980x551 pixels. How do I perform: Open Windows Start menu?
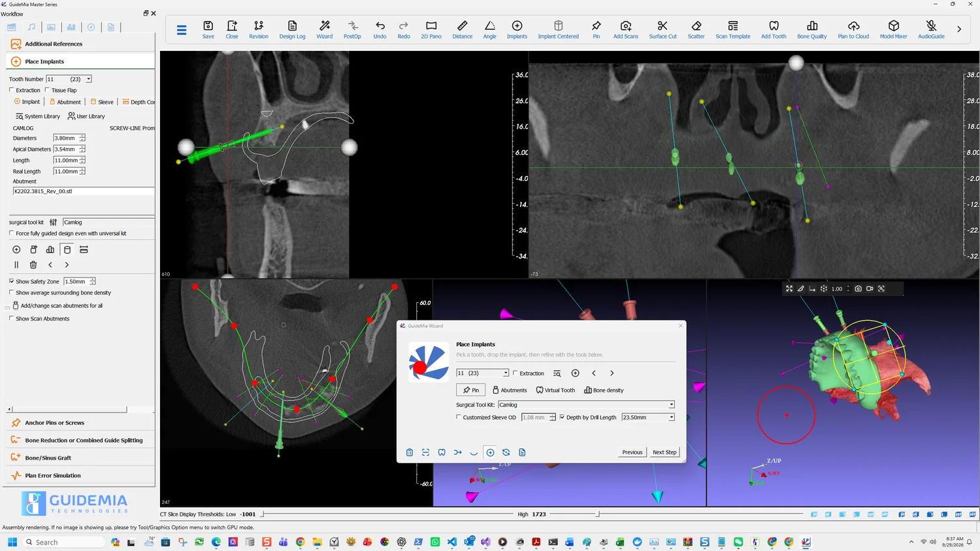[12, 542]
